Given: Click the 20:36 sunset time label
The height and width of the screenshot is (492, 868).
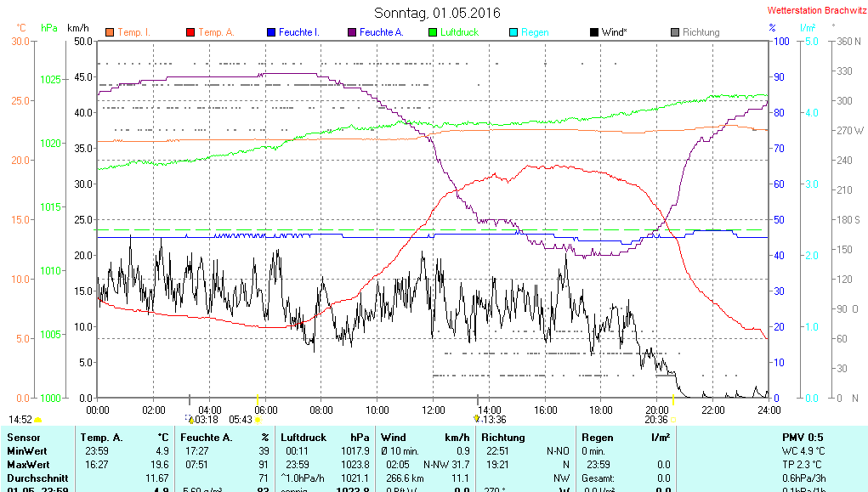Looking at the screenshot, I should tap(655, 419).
